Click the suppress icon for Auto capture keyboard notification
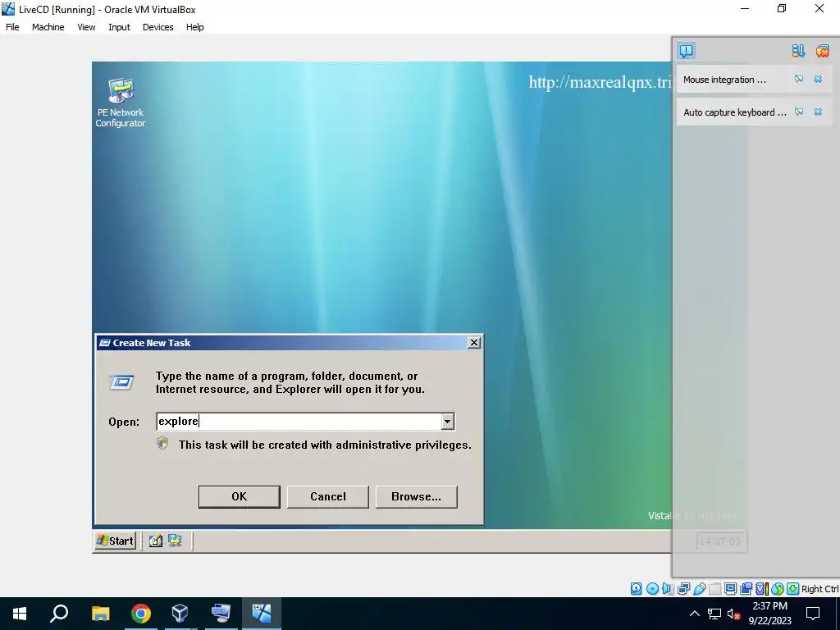The height and width of the screenshot is (630, 840). (799, 112)
